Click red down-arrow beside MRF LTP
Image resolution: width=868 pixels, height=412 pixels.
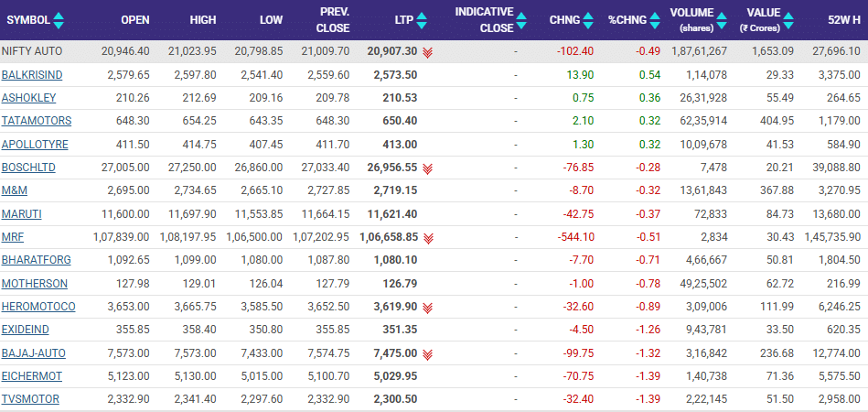click(427, 238)
